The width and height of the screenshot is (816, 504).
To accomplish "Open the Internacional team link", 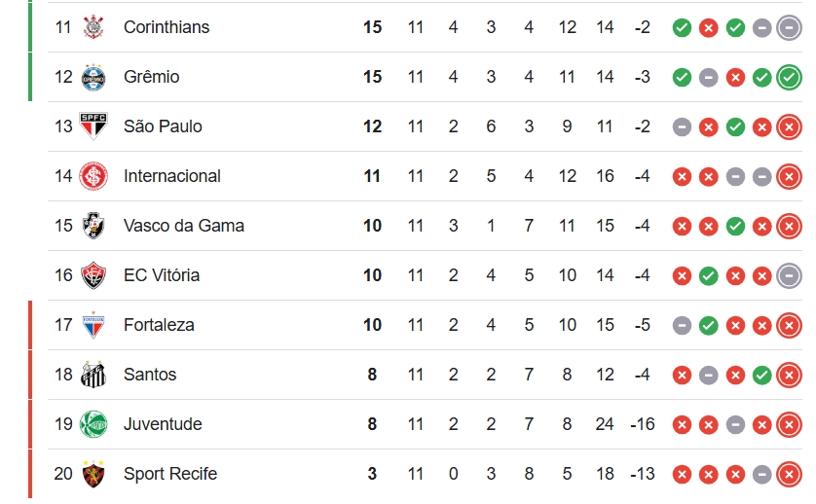I will click(172, 176).
